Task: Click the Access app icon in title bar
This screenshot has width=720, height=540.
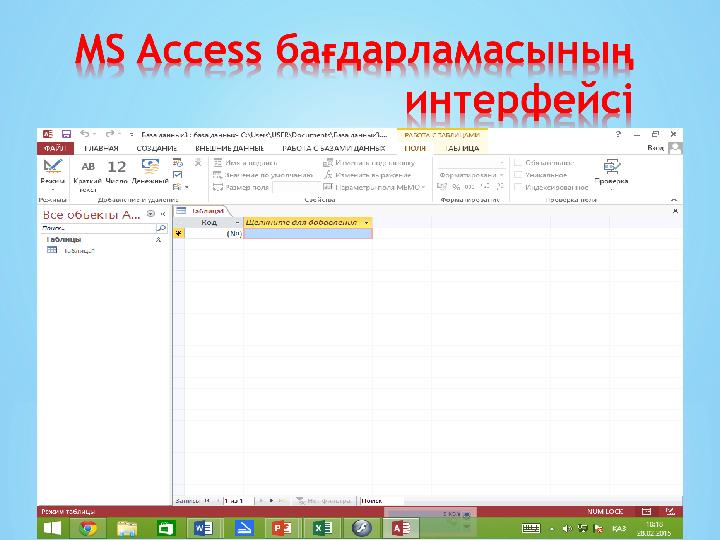Action: click(x=48, y=134)
